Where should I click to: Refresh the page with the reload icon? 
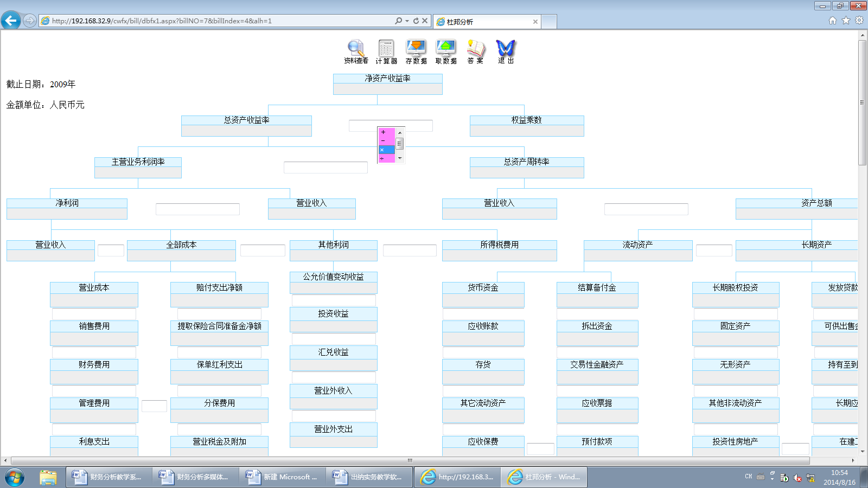[x=416, y=21]
